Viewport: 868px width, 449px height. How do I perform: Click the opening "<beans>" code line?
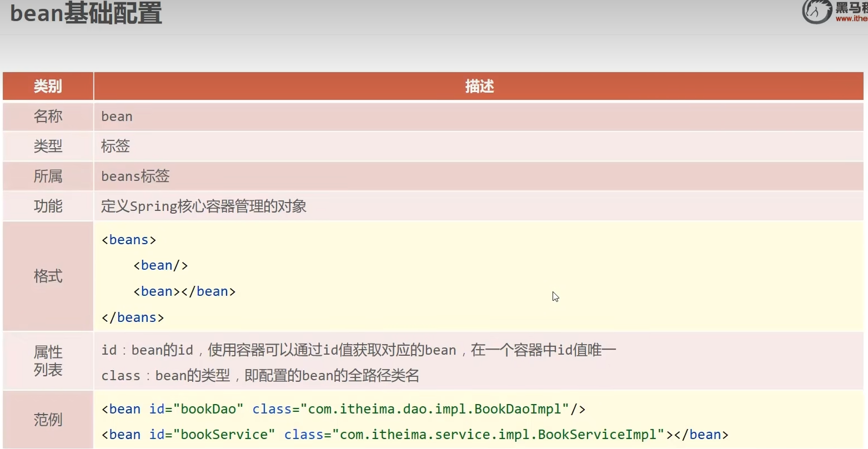tap(129, 240)
